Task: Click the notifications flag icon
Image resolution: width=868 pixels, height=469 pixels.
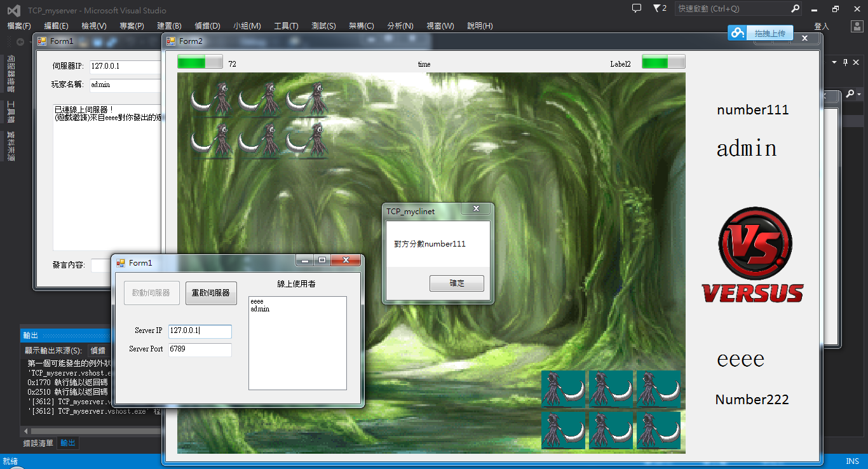Action: point(656,8)
